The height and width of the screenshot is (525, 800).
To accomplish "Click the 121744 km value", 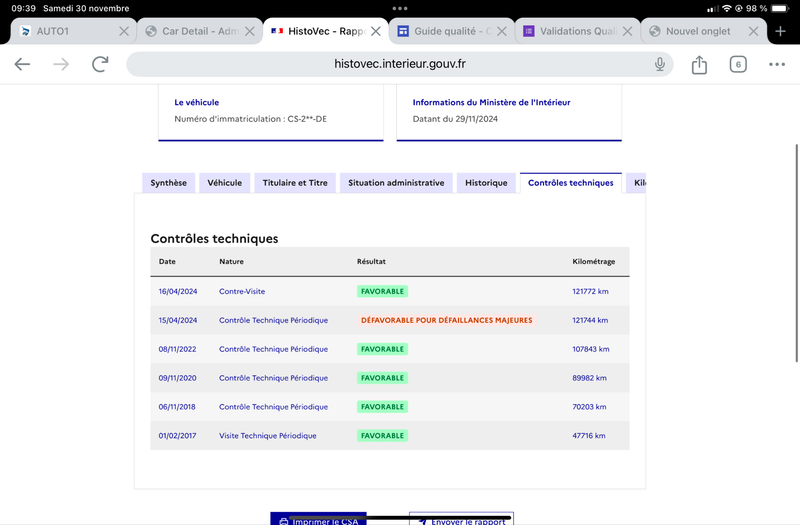I will 590,320.
